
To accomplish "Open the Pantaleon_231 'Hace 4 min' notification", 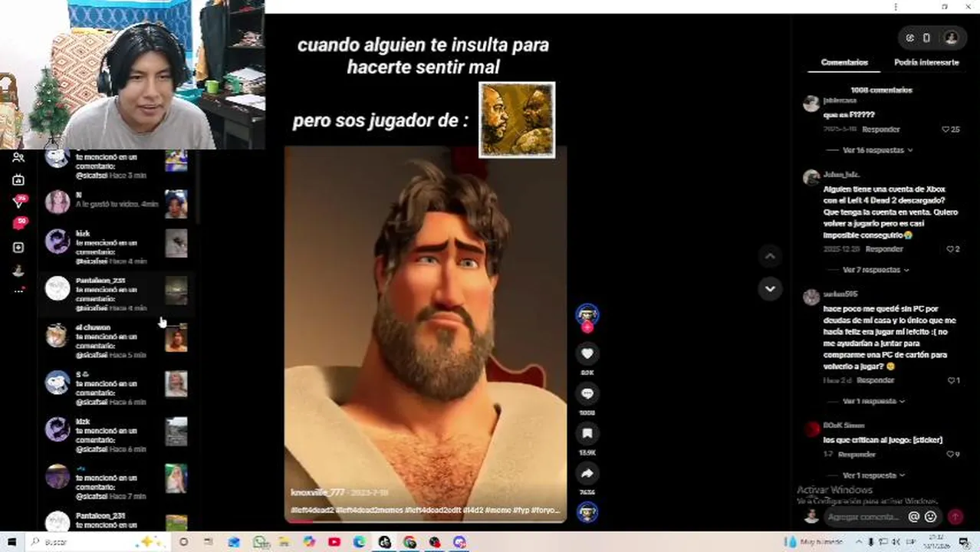I will click(117, 294).
